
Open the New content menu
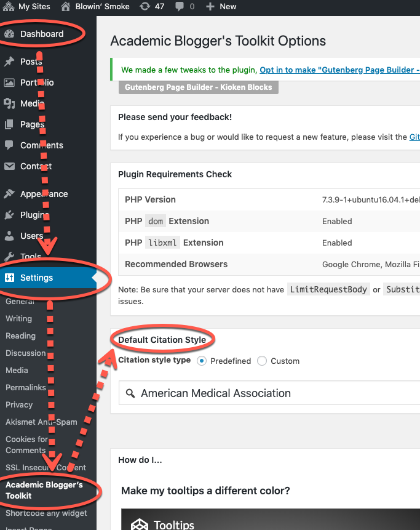(x=221, y=7)
